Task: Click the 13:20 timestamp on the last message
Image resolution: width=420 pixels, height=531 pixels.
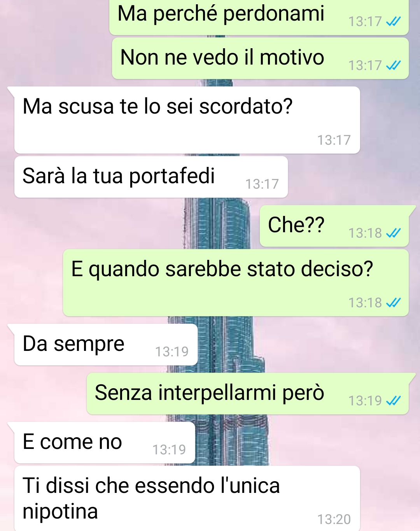Action: (x=334, y=519)
